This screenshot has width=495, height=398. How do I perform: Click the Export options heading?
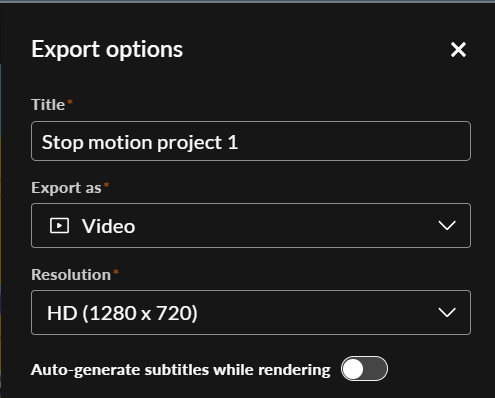pyautogui.click(x=107, y=50)
